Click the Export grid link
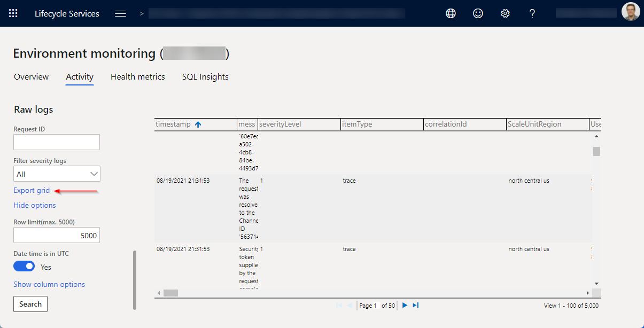The image size is (644, 328). (32, 190)
